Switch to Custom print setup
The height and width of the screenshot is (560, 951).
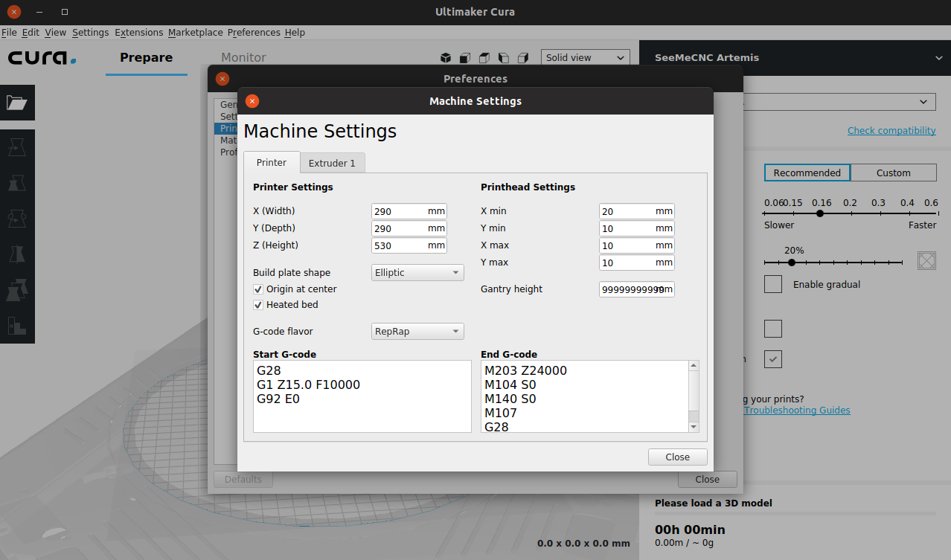coord(893,173)
